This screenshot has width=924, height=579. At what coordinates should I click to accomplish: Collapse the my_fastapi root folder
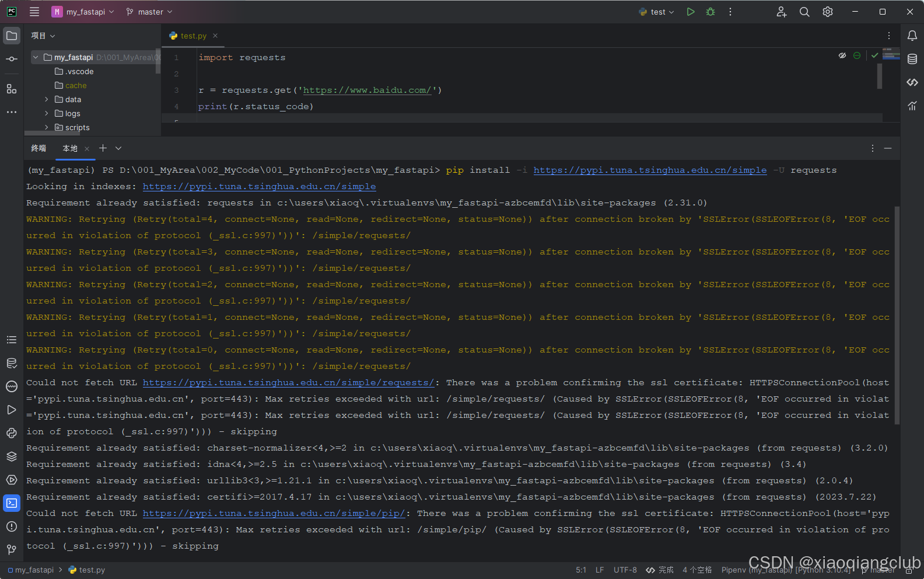[x=36, y=57]
